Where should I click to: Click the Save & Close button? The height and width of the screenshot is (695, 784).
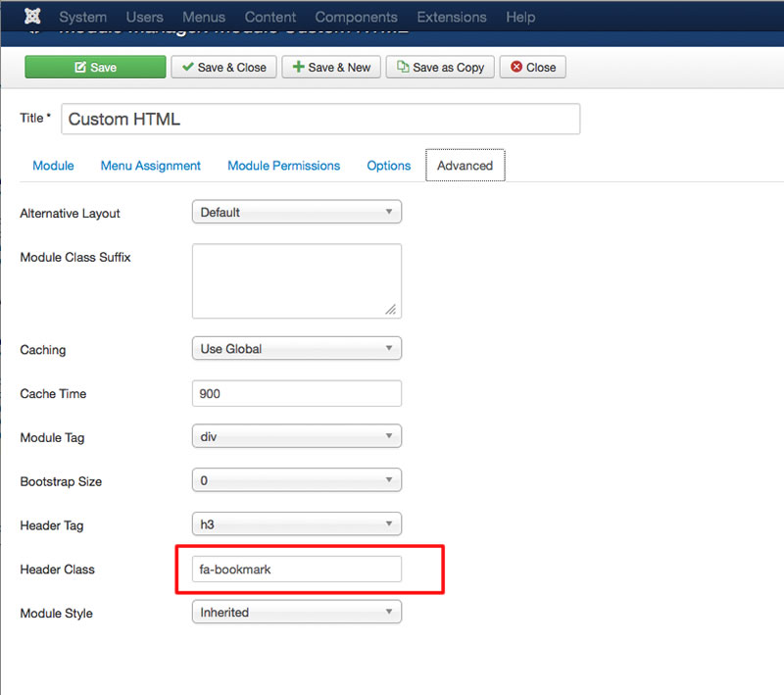223,67
